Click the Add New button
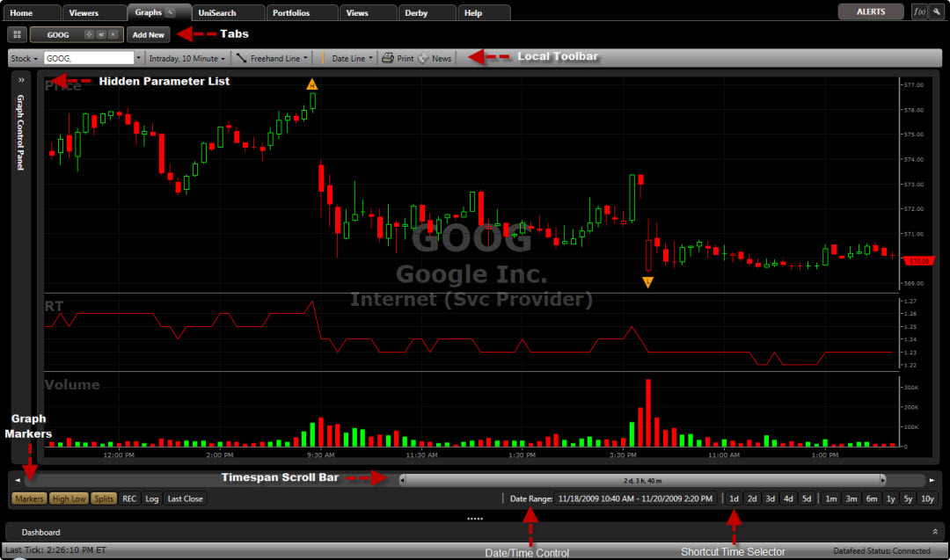Viewport: 950px width, 560px height. point(149,34)
